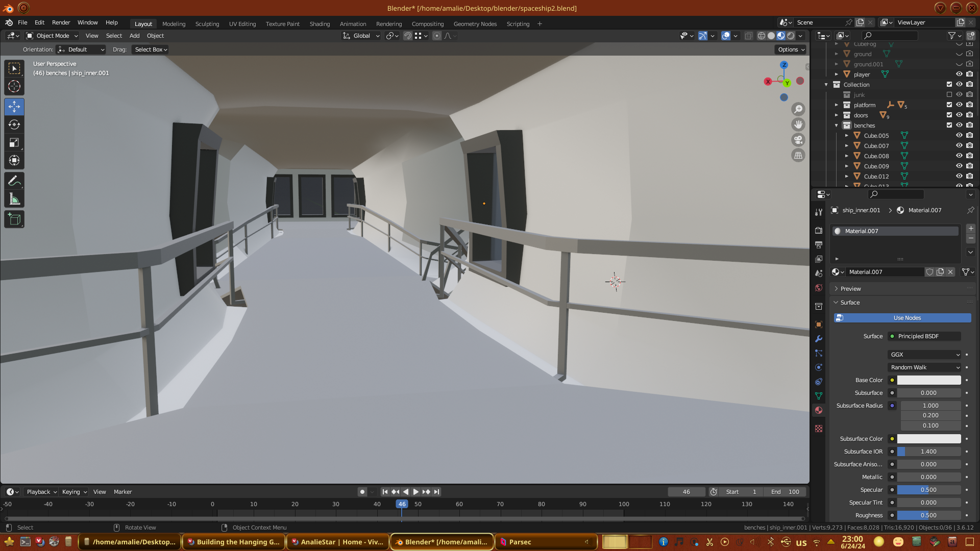Open the Render menu
Viewport: 980px width, 551px height.
(x=61, y=22)
